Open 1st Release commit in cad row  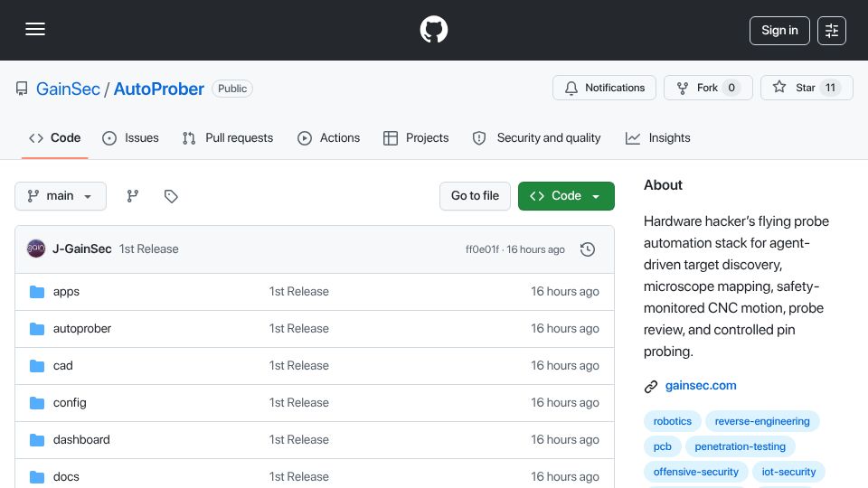tap(299, 366)
